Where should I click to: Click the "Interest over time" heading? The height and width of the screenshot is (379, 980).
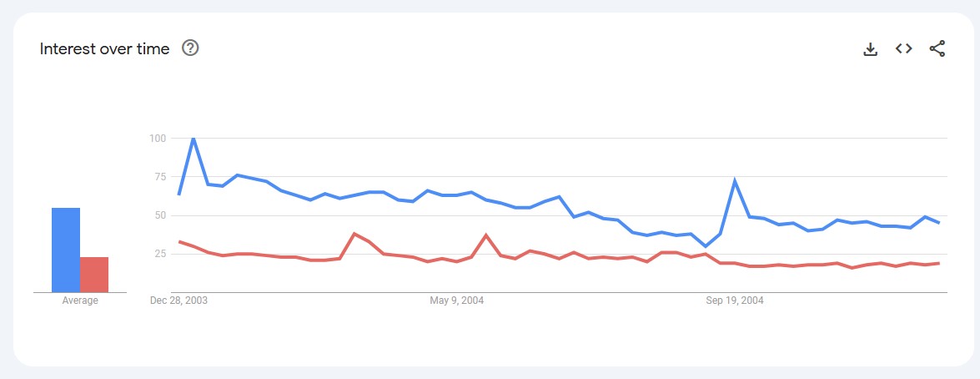(104, 49)
